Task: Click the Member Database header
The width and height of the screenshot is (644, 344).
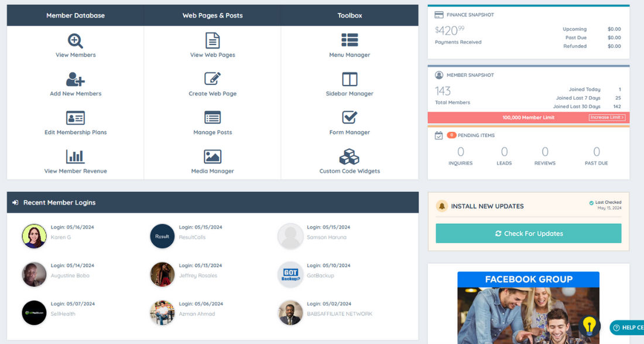Action: tap(76, 15)
